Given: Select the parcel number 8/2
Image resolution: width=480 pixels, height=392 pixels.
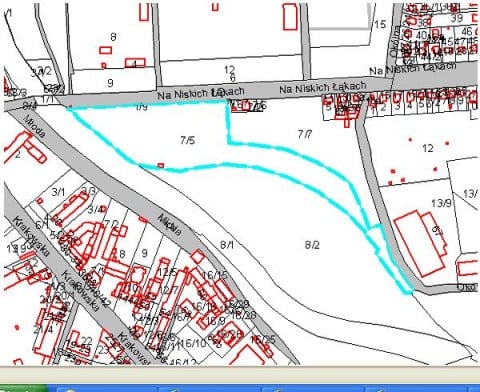Looking at the screenshot, I should [x=312, y=245].
